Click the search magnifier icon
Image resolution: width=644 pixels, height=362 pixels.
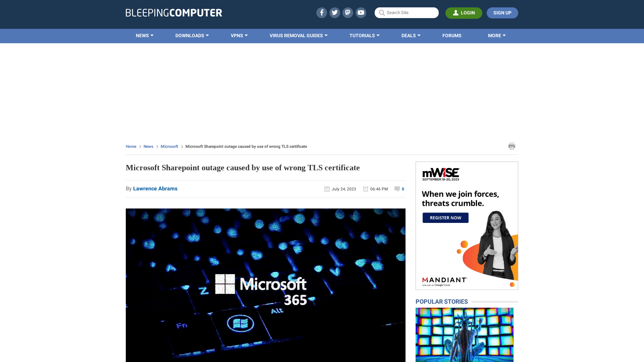coord(382,13)
